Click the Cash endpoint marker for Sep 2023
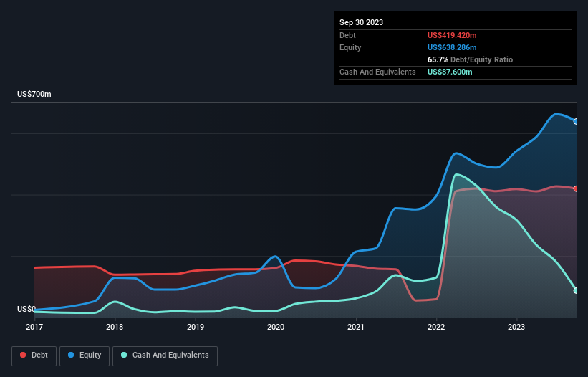 [576, 290]
